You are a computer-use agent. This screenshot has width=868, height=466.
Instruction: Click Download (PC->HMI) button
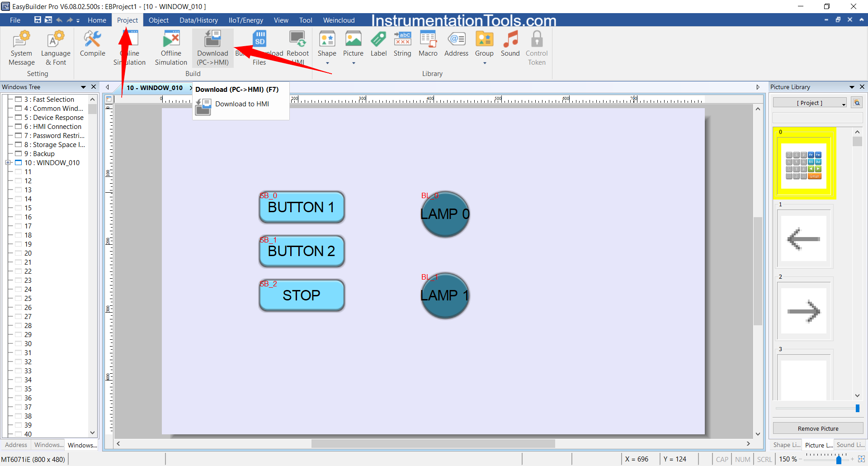212,48
